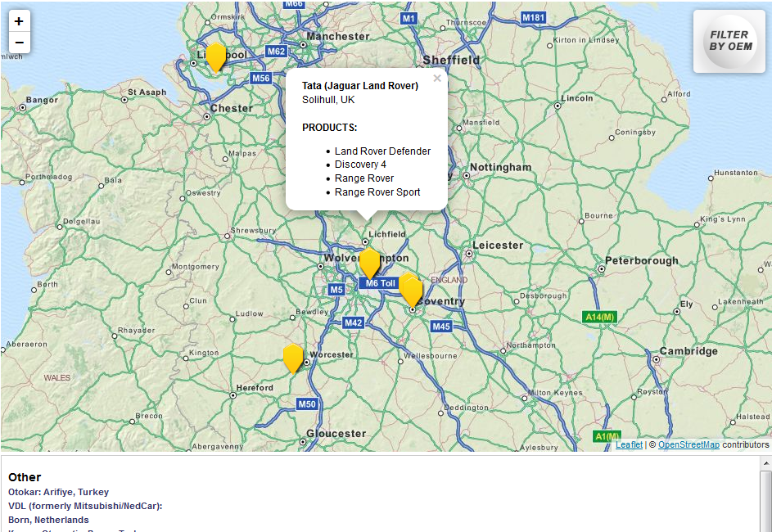Select Land Rover Defender in the popup list
772x532 pixels.
pyautogui.click(x=382, y=151)
